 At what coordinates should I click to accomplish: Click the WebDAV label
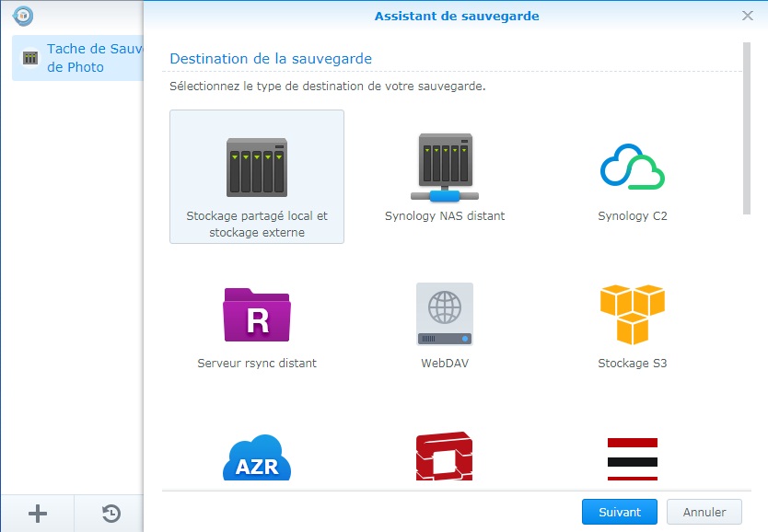[x=445, y=364]
